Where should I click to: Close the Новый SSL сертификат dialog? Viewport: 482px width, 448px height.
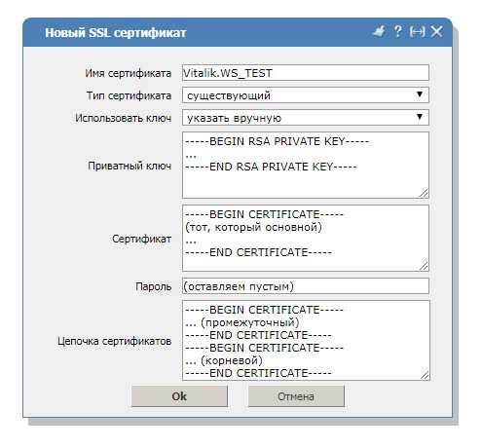click(x=436, y=31)
